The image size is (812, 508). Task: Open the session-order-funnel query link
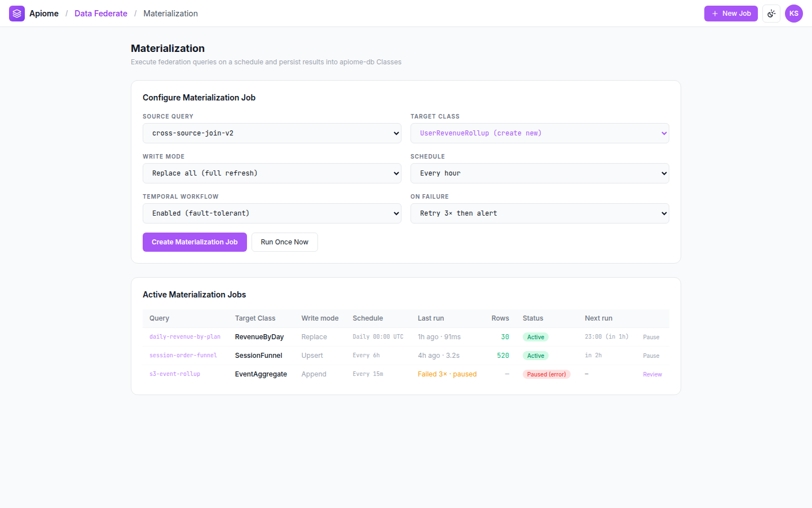[x=183, y=356]
